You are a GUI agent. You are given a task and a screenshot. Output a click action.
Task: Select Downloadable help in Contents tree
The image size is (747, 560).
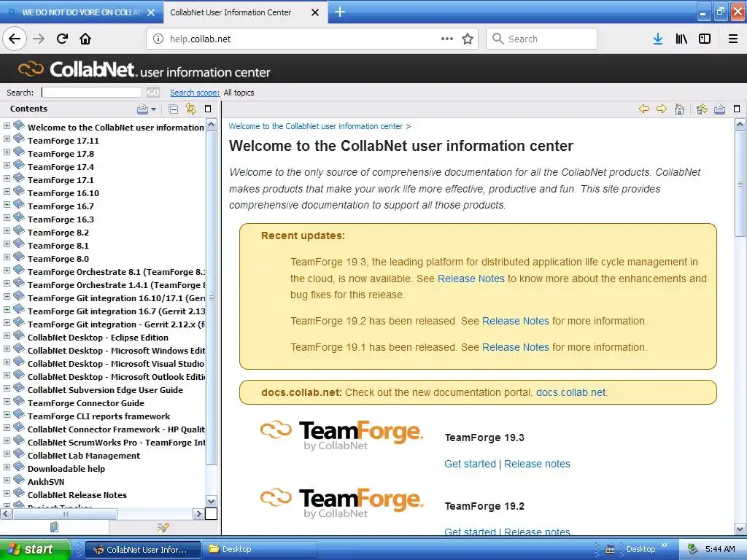click(x=66, y=469)
